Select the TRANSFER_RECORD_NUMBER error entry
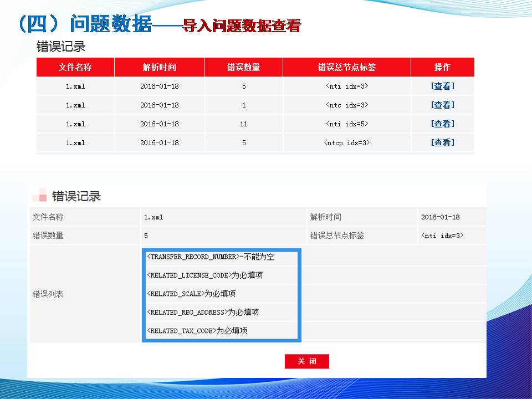This screenshot has width=532, height=399. point(211,257)
